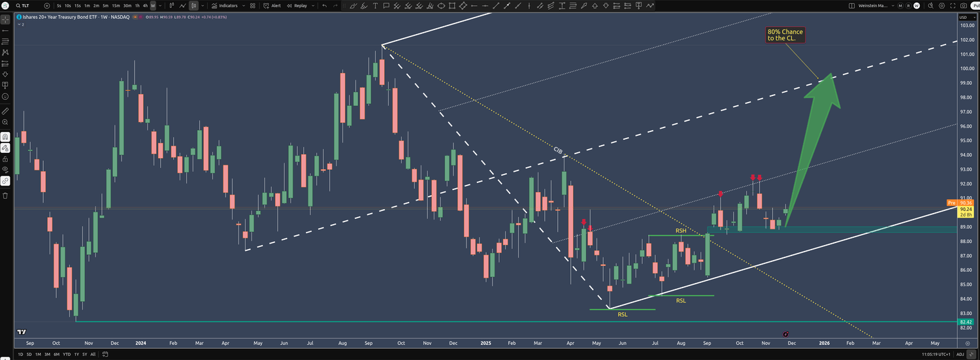Viewport: 980px width, 360px height.
Task: Select the candlestick chart style icon
Action: coord(194,5)
